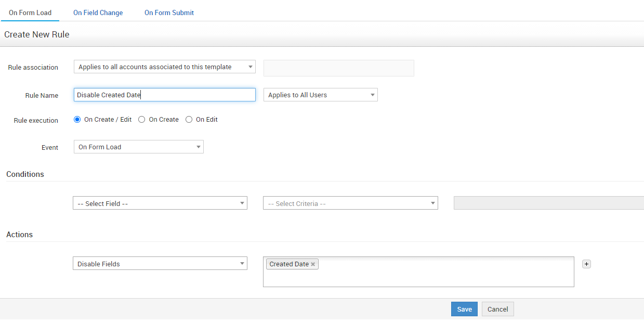Cancel rule creation

tap(497, 309)
